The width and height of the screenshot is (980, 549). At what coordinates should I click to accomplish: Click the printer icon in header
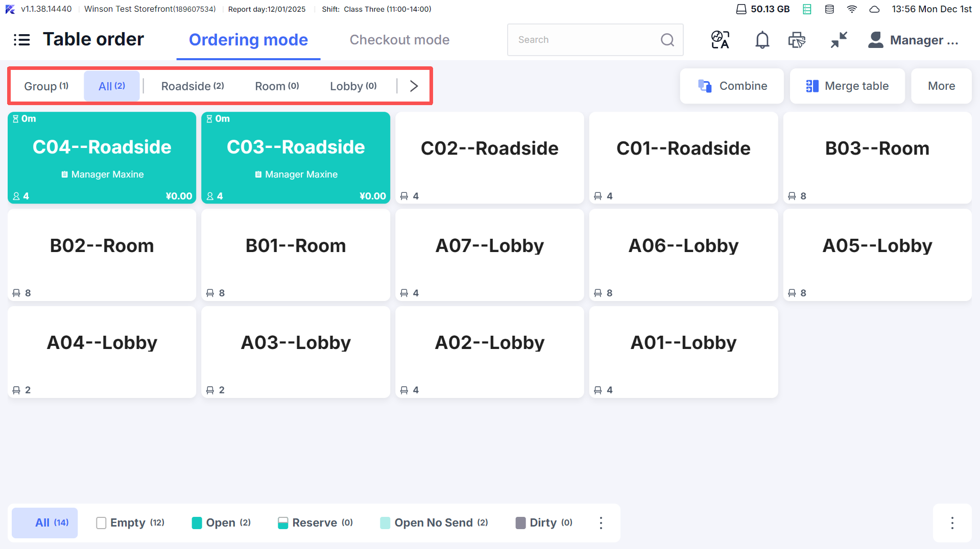[796, 40]
